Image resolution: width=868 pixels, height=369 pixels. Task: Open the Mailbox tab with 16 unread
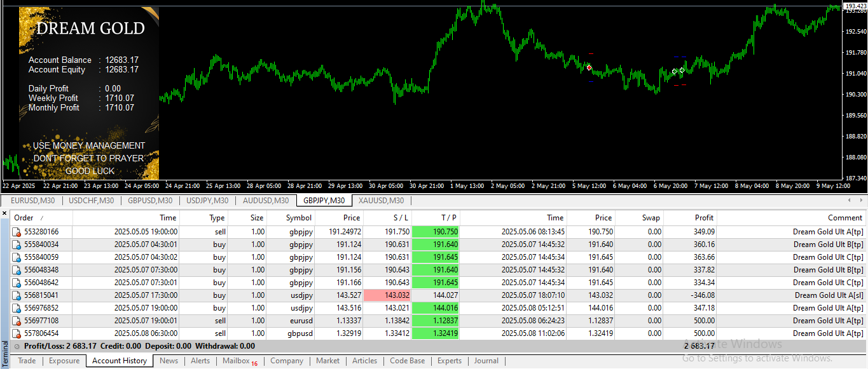click(x=240, y=361)
